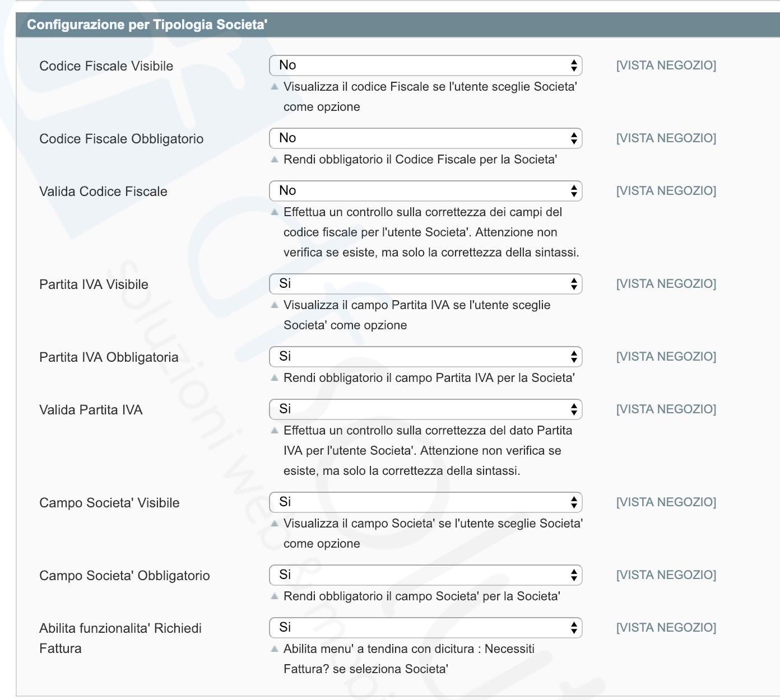Click the hint 'Rendi obbligatorio il campo Partita IVA'

click(x=429, y=378)
